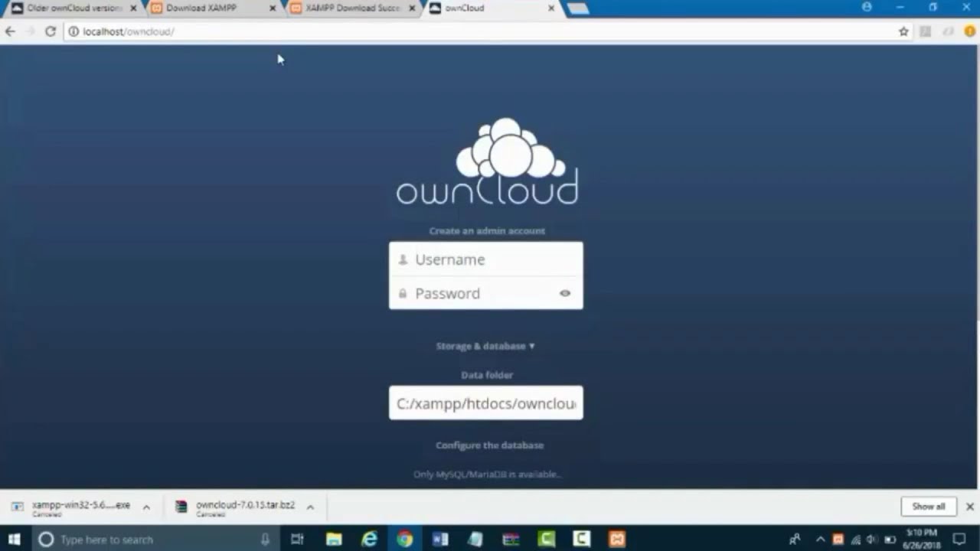
Task: Reload the localhost/owncloud page
Action: (51, 31)
